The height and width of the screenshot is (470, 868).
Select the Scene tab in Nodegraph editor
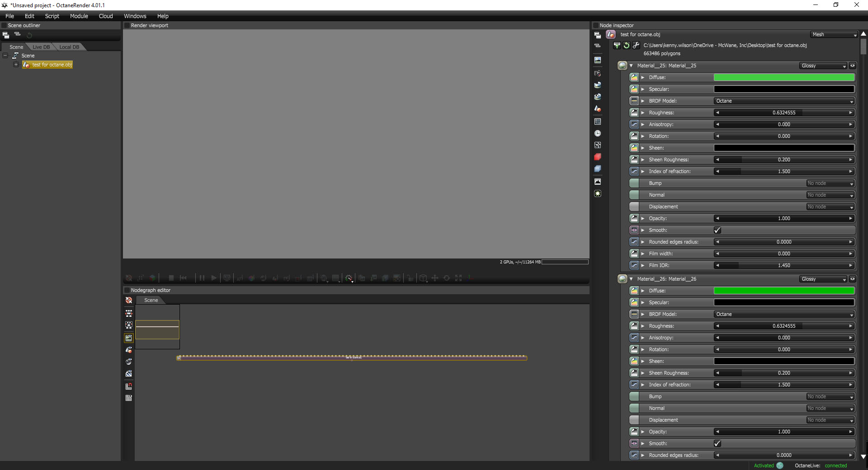[151, 300]
